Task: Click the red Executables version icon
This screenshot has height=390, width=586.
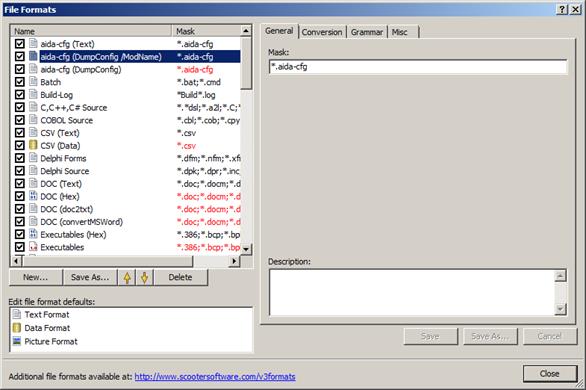Action: tap(33, 247)
